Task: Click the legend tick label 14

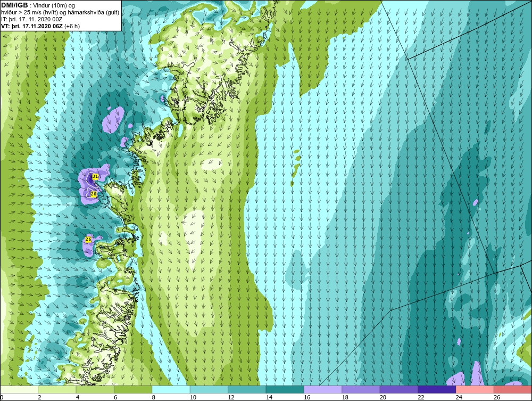Action: pyautogui.click(x=269, y=397)
